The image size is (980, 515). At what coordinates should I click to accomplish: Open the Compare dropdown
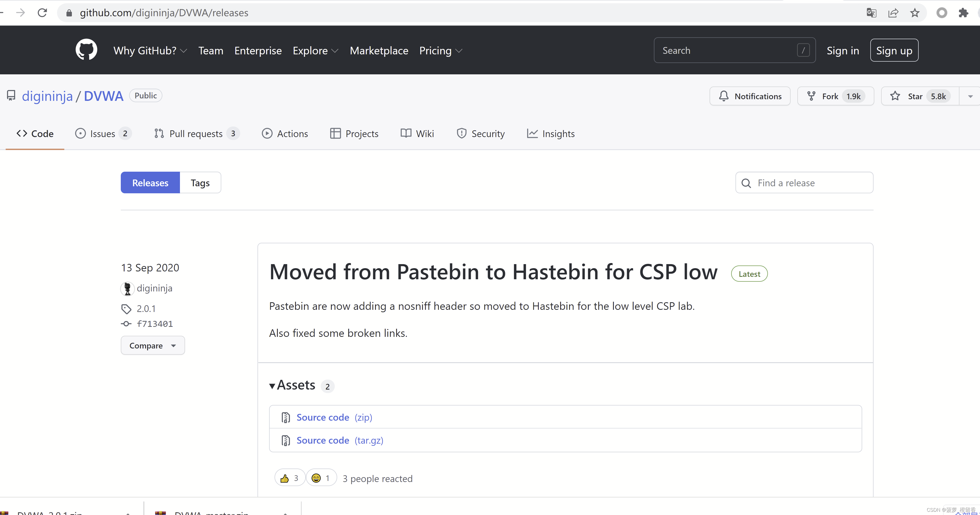pos(153,345)
